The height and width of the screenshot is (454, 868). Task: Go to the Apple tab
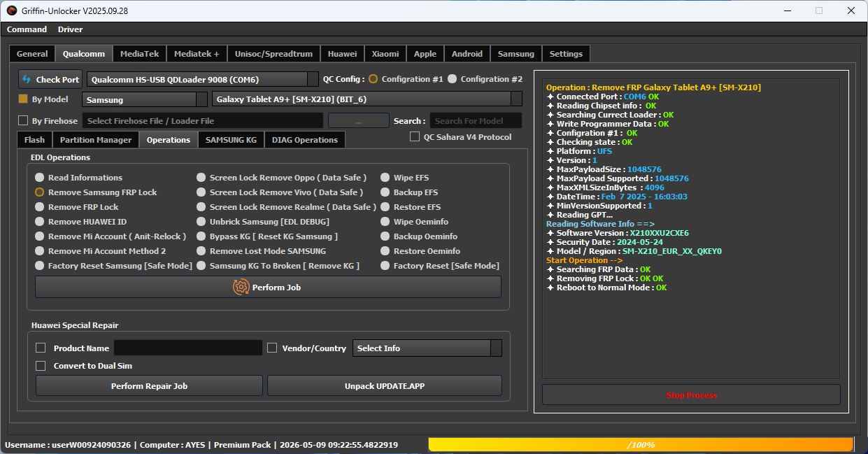pyautogui.click(x=425, y=54)
